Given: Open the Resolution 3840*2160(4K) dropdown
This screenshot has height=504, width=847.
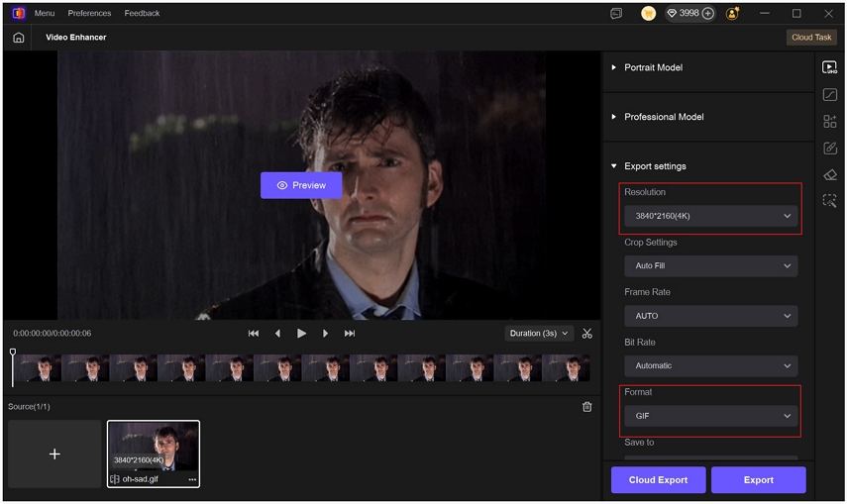Looking at the screenshot, I should coord(711,216).
